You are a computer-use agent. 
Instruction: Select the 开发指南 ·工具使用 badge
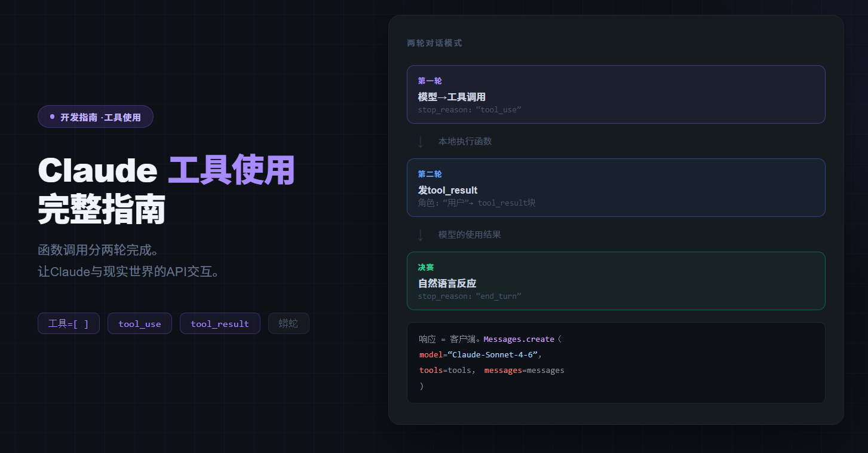(x=96, y=117)
